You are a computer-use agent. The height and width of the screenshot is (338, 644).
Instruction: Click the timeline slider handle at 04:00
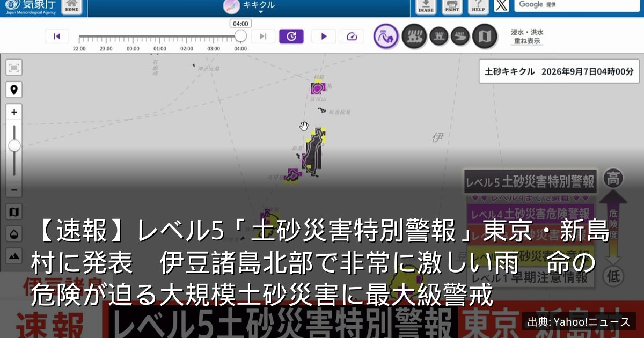240,35
